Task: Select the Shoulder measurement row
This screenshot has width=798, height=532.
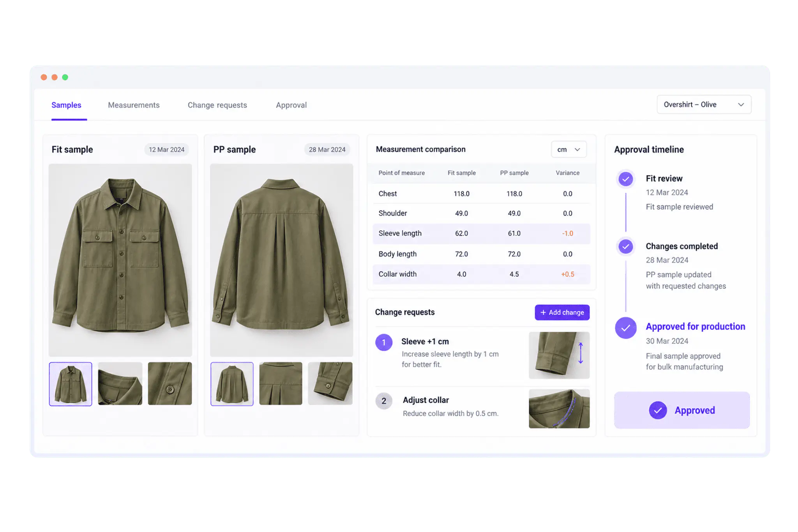Action: [481, 213]
